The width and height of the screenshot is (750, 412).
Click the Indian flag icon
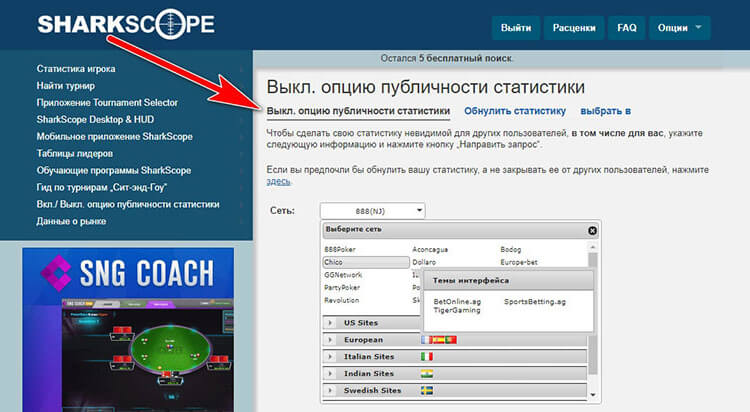coord(427,374)
